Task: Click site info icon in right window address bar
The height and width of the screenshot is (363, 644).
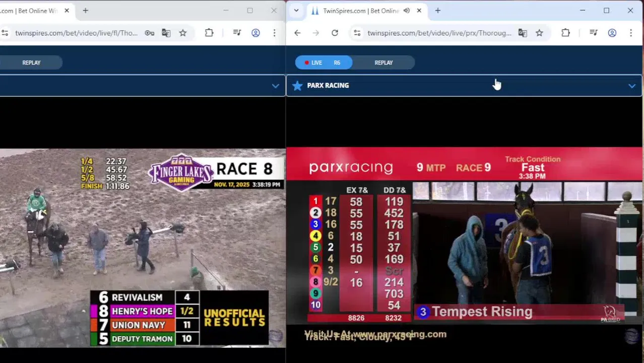Action: tap(357, 33)
